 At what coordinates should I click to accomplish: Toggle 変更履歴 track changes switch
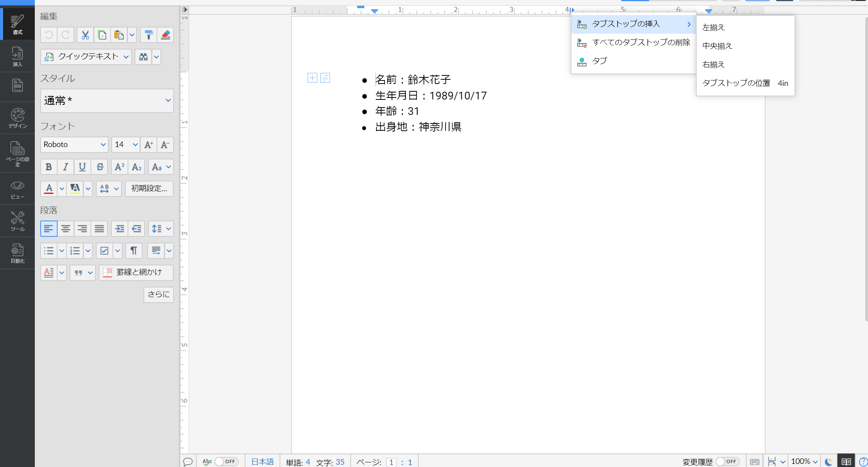[x=727, y=462]
